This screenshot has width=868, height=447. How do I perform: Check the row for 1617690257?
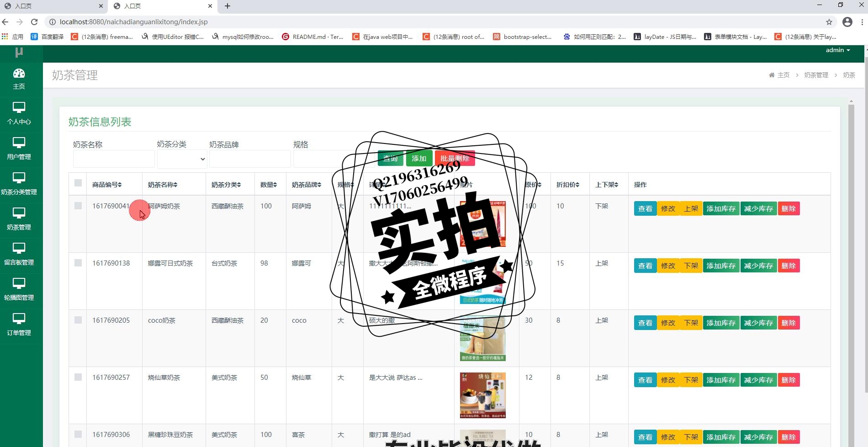(78, 377)
